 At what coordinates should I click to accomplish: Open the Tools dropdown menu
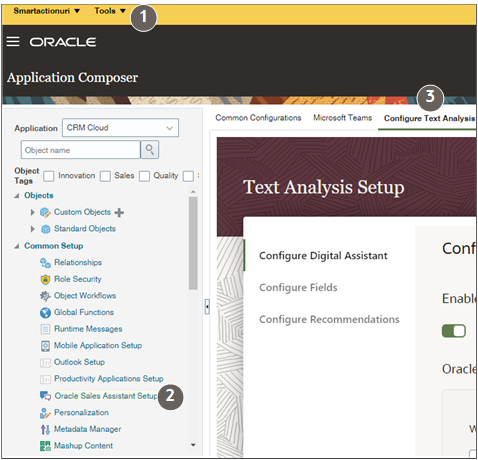110,11
